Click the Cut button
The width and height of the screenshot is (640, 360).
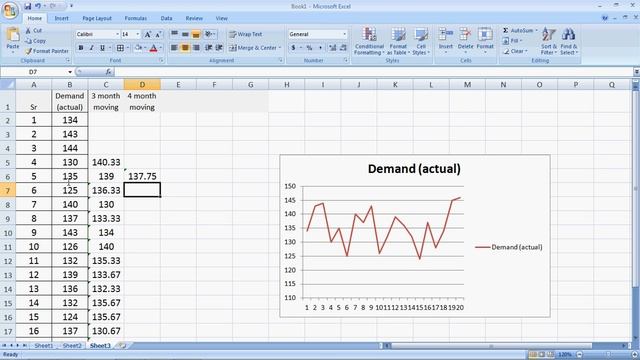click(x=33, y=31)
